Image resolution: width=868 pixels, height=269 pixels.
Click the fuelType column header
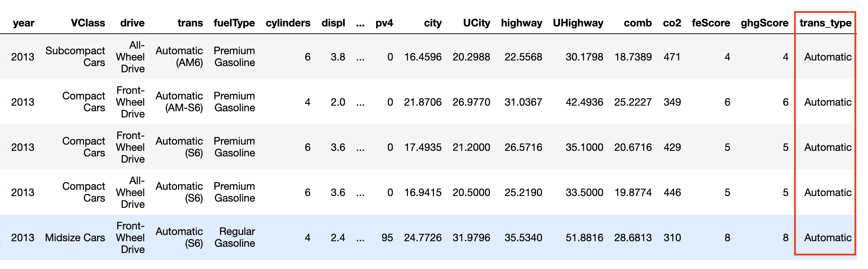(x=234, y=23)
